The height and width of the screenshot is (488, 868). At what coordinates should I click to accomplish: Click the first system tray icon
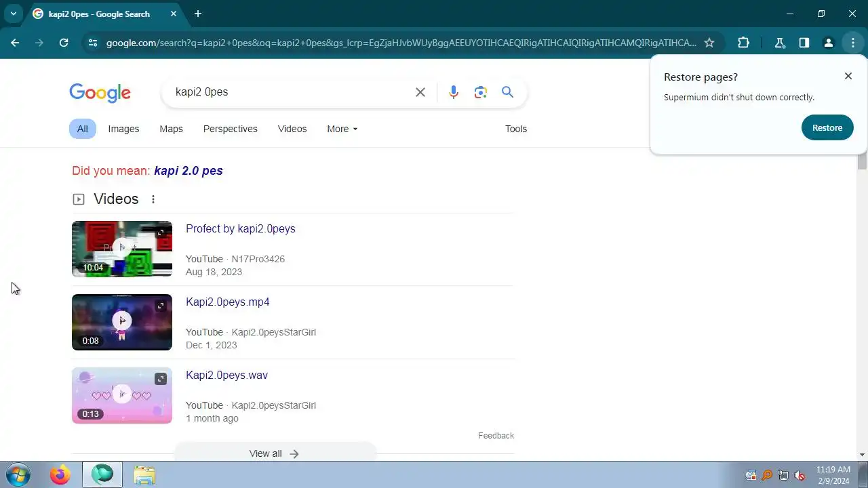(x=751, y=475)
